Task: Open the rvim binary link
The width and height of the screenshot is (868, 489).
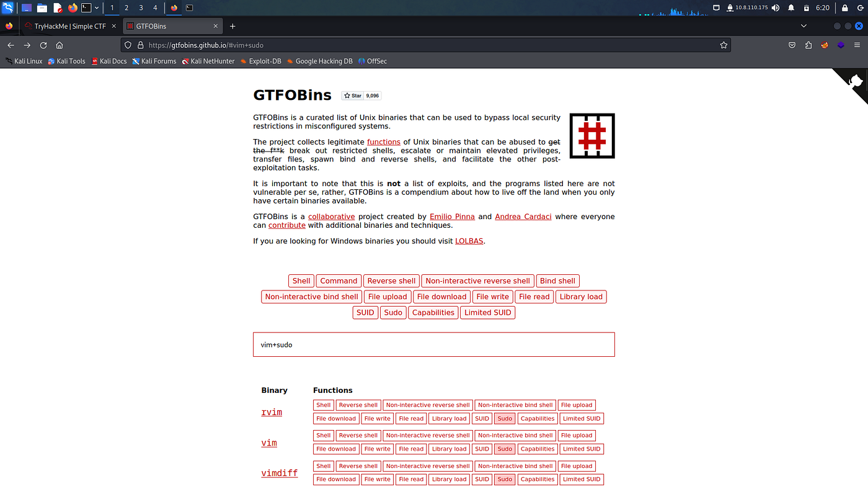Action: pos(272,412)
